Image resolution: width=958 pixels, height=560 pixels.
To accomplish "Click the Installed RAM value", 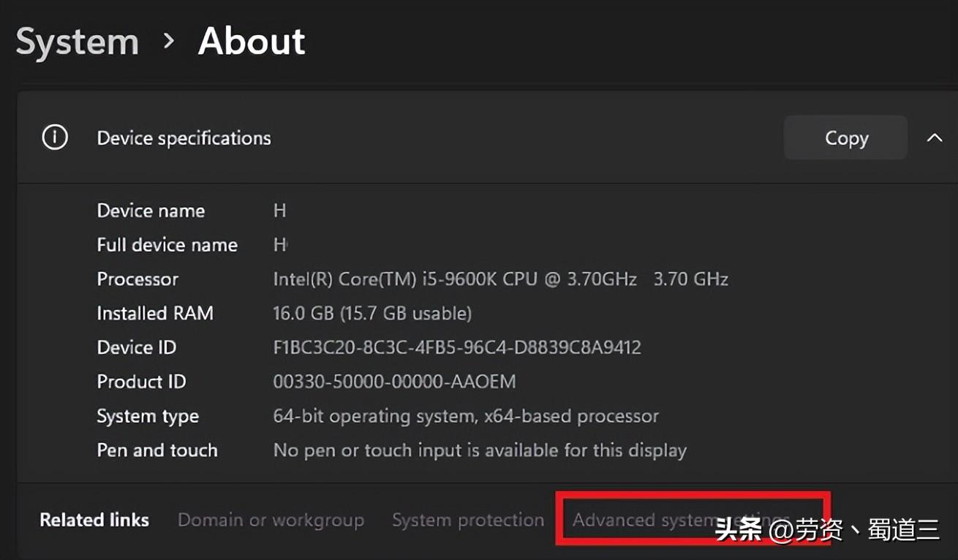I will pos(371,313).
